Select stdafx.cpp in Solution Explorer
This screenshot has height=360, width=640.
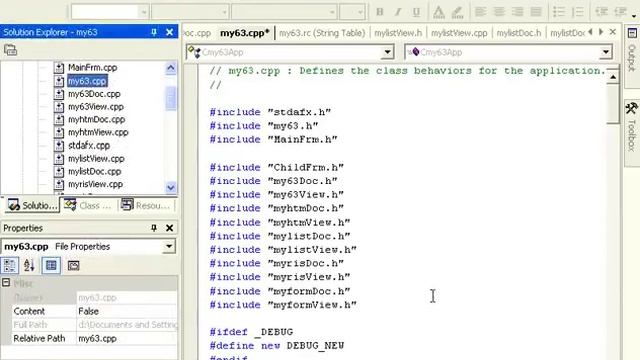coord(89,145)
